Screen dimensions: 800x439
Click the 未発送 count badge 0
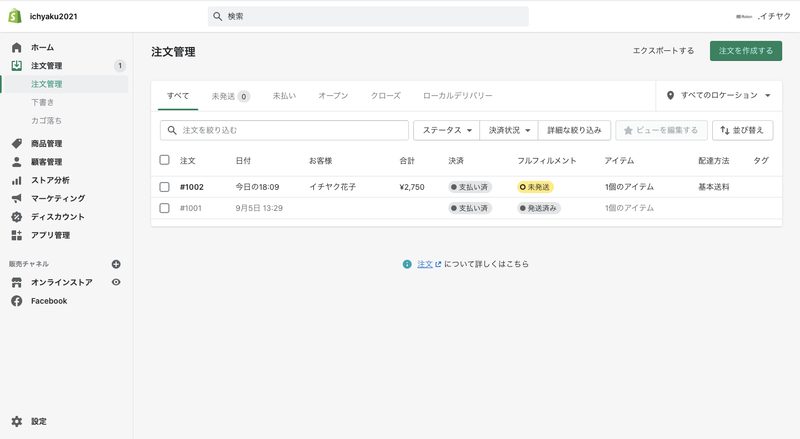point(244,96)
